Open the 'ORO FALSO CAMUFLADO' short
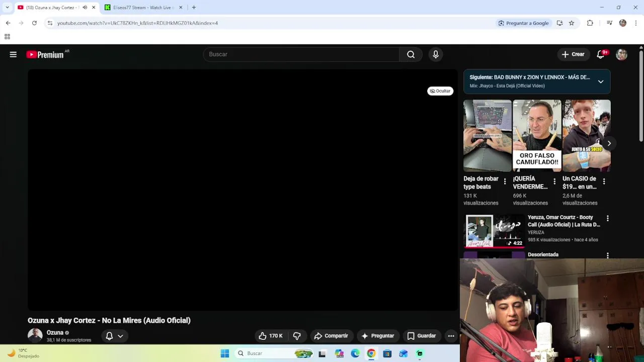The image size is (644, 362). point(537,136)
